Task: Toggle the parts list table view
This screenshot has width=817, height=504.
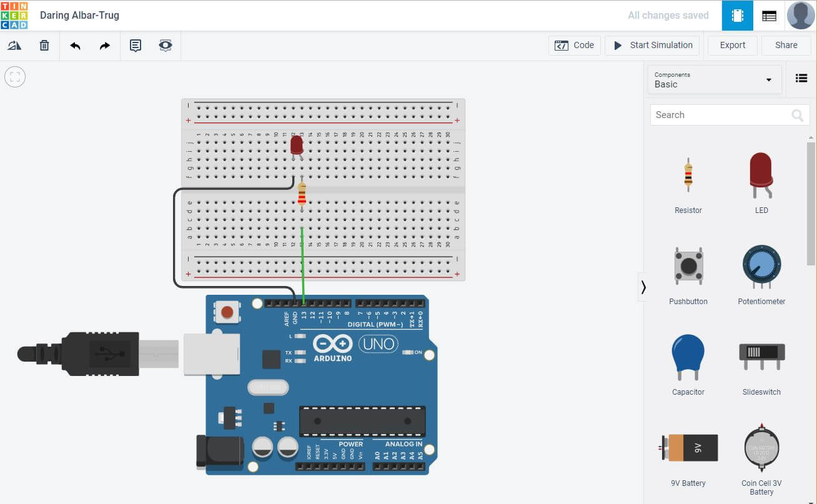Action: tap(769, 15)
